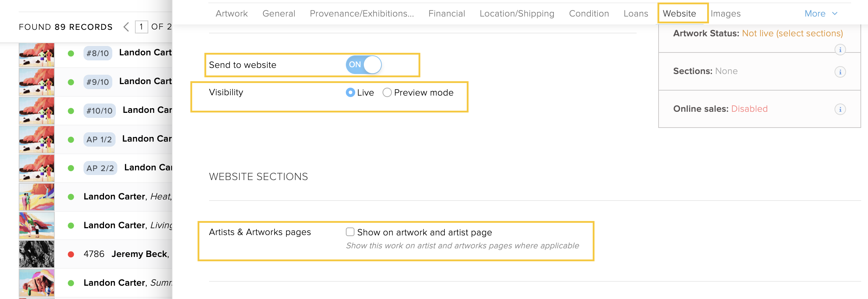Check Show on artwork and artist page

tap(350, 232)
